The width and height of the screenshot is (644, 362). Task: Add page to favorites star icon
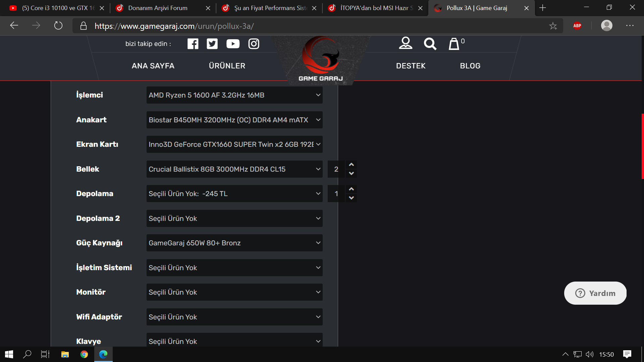[x=553, y=26]
